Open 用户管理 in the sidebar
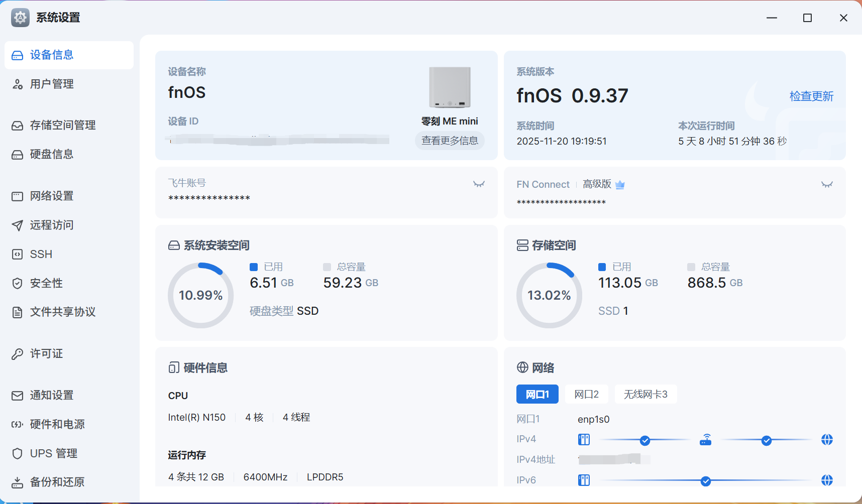This screenshot has width=862, height=504. pos(69,84)
